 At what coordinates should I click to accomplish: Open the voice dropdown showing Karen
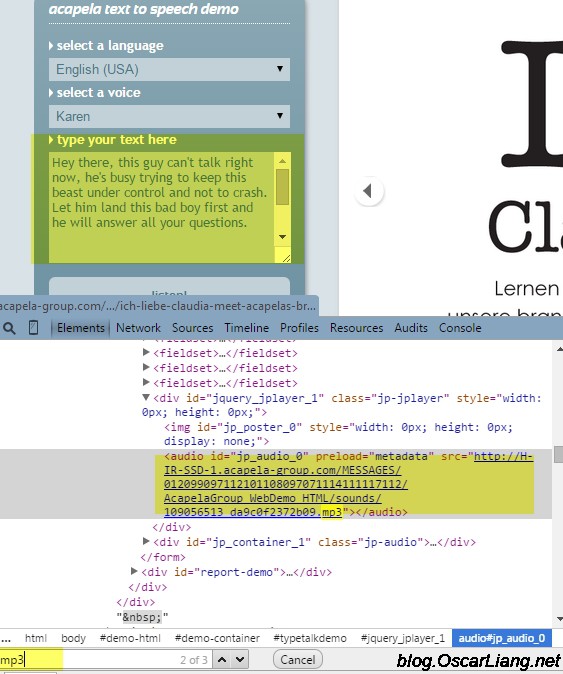tap(169, 116)
